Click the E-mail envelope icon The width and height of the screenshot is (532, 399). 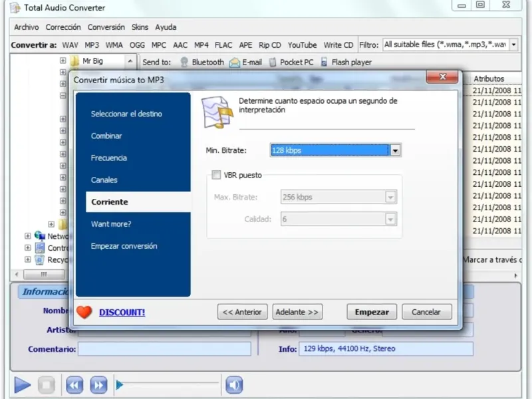point(235,63)
